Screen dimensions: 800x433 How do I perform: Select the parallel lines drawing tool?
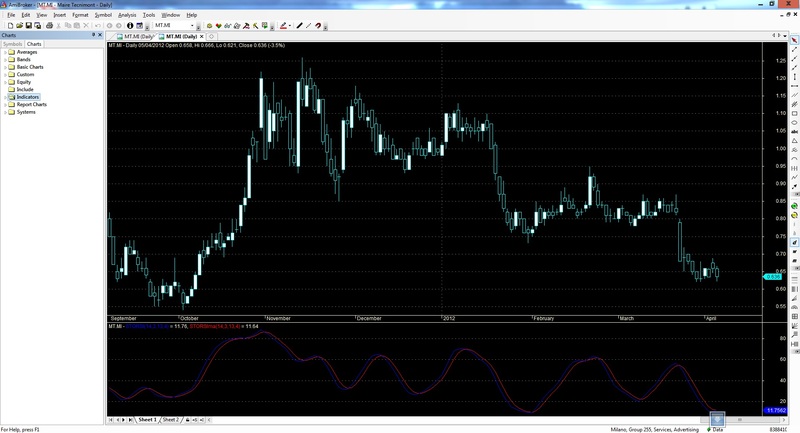coord(794,95)
